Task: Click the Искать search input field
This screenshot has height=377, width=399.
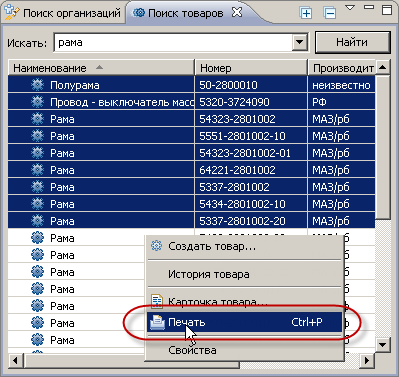Action: coord(173,42)
